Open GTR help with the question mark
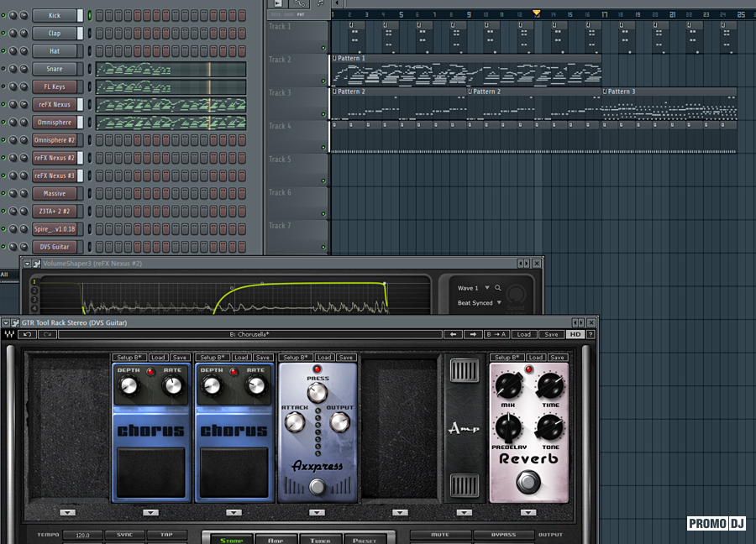The image size is (756, 544). (x=591, y=334)
